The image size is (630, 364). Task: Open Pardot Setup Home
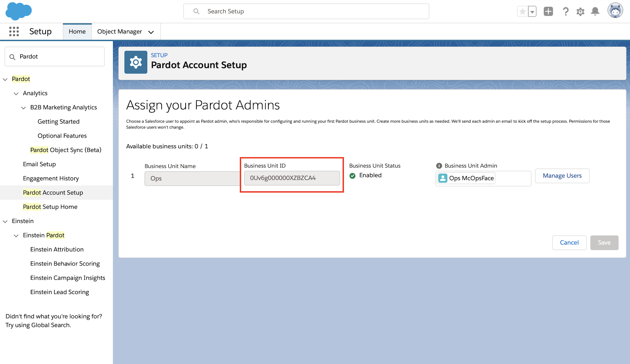tap(50, 207)
